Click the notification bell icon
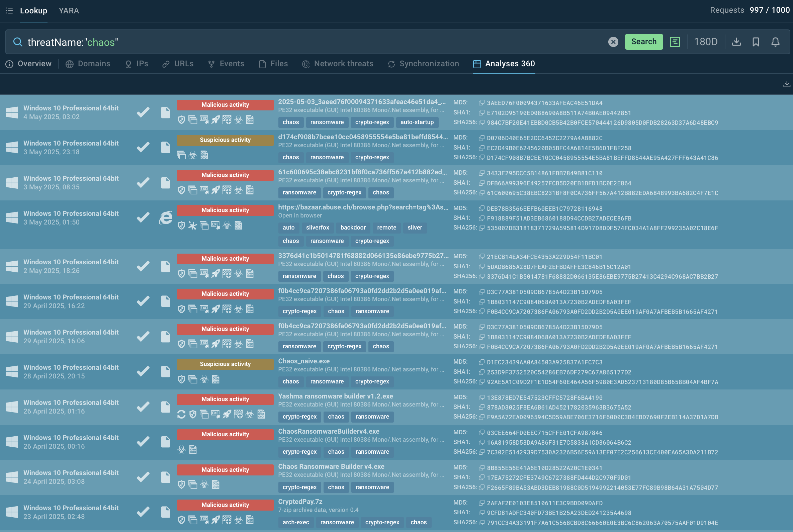The width and height of the screenshot is (793, 532). tap(775, 42)
